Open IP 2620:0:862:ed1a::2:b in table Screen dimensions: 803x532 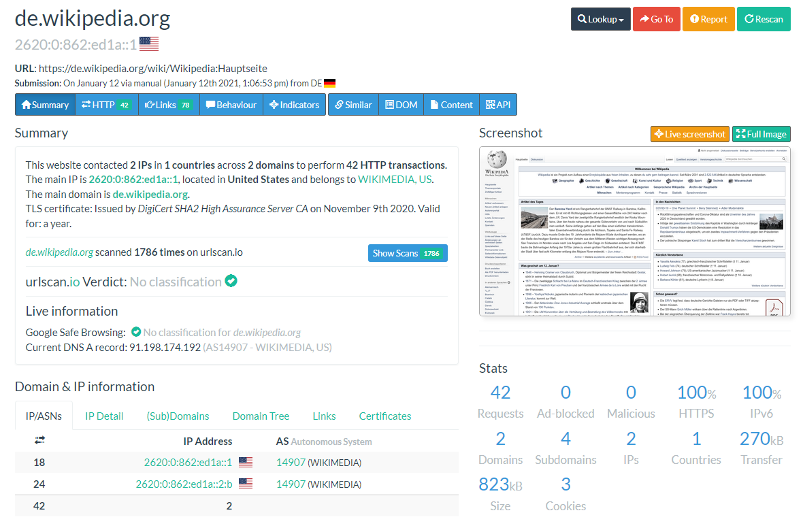tap(184, 484)
